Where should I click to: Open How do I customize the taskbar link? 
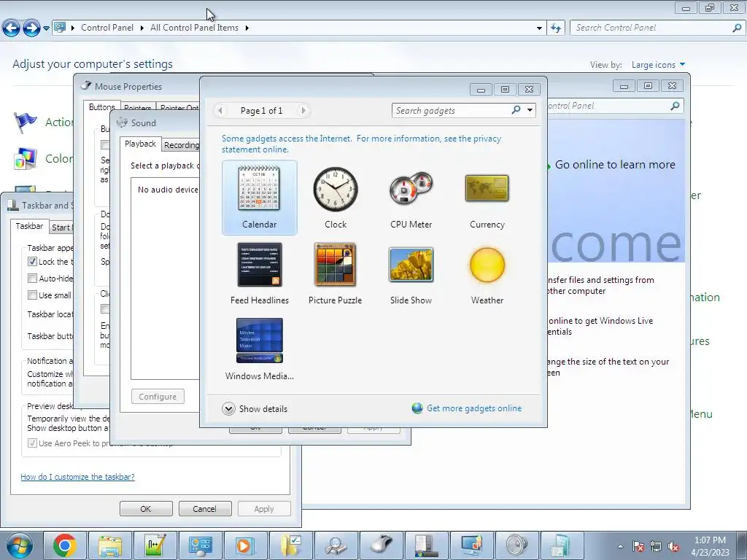click(77, 477)
